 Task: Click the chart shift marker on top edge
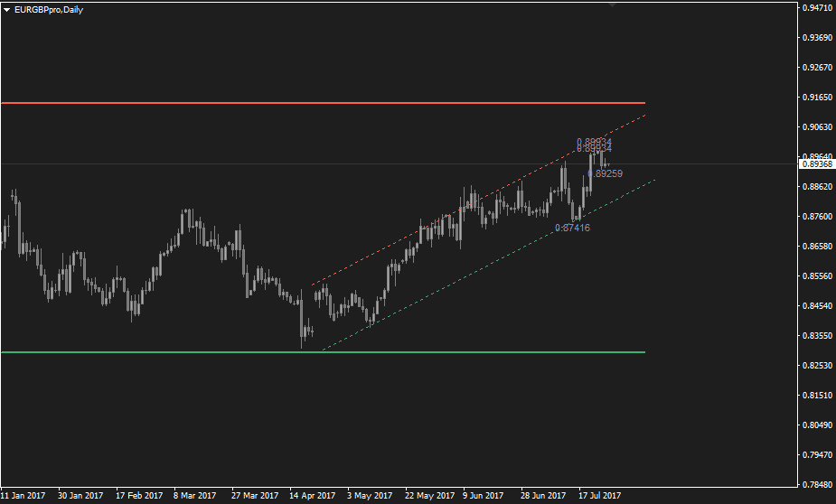pyautogui.click(x=612, y=5)
